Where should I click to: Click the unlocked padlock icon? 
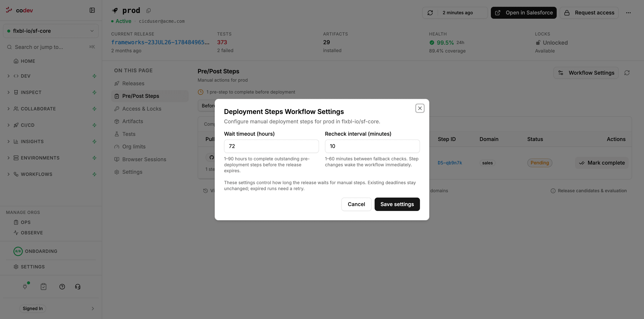click(538, 43)
